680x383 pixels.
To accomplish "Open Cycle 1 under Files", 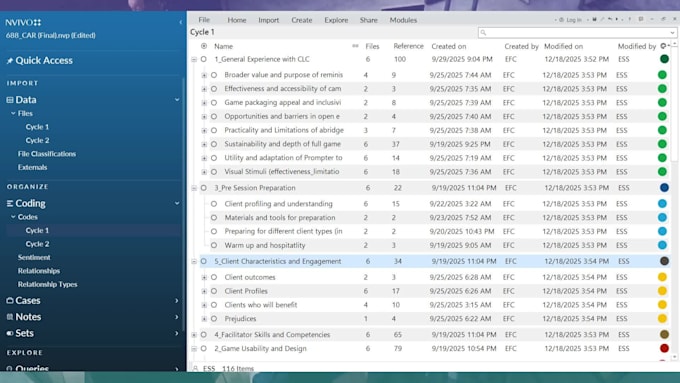I will click(x=37, y=127).
